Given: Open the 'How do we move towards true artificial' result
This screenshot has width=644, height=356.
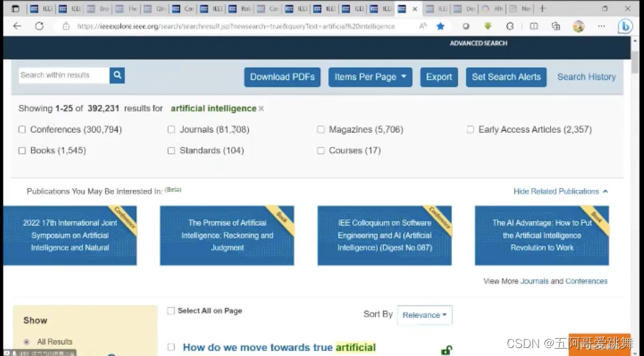Looking at the screenshot, I should [279, 347].
